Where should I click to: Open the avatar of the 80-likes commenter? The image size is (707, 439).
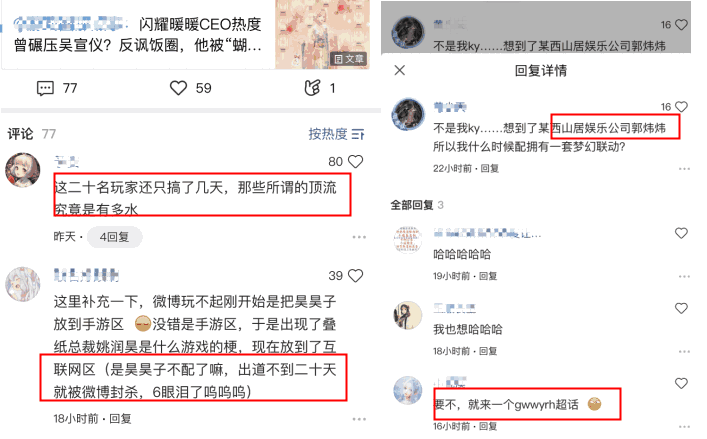point(23,170)
